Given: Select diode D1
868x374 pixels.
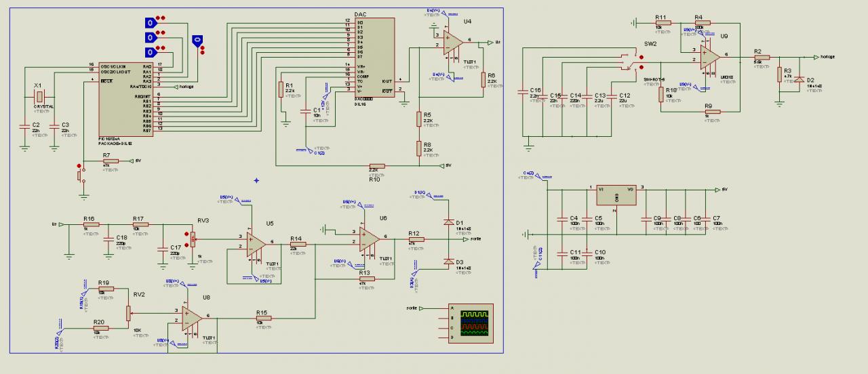Looking at the screenshot, I should [x=448, y=221].
